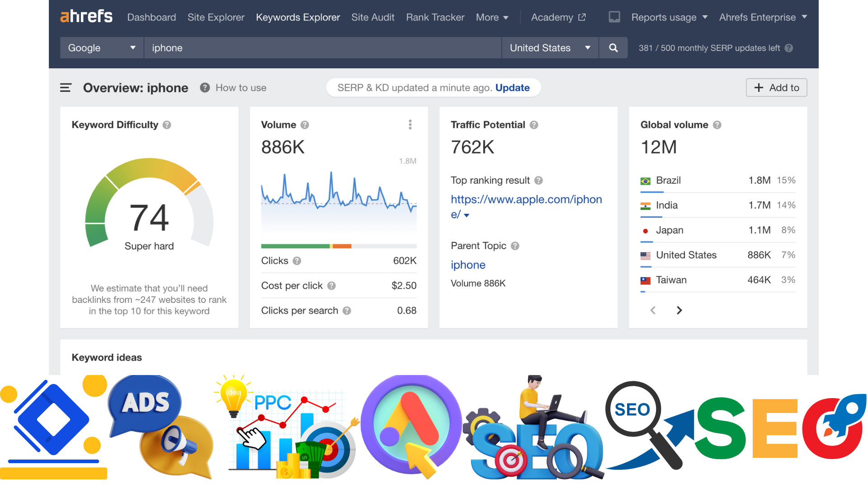Image resolution: width=868 pixels, height=488 pixels.
Task: Open the report menu icon beside Overview: iphone
Action: tap(66, 88)
